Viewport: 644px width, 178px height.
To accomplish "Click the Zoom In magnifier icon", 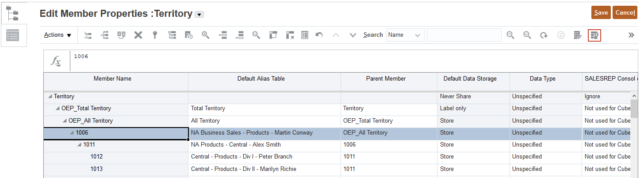I will click(x=206, y=35).
